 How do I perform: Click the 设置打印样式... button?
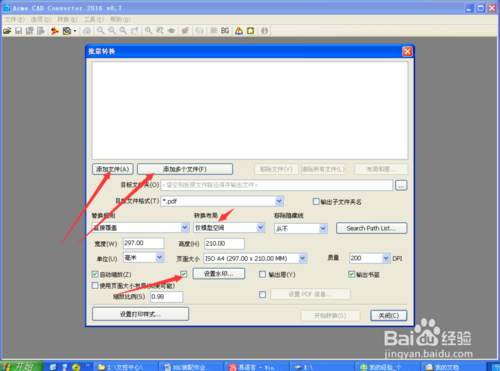(140, 314)
